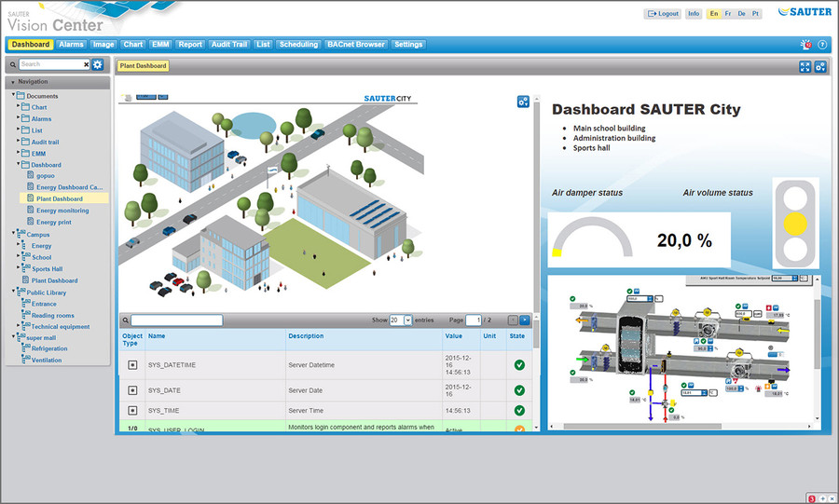Expand the Chart folder in navigation
This screenshot has height=504, width=839.
click(19, 107)
